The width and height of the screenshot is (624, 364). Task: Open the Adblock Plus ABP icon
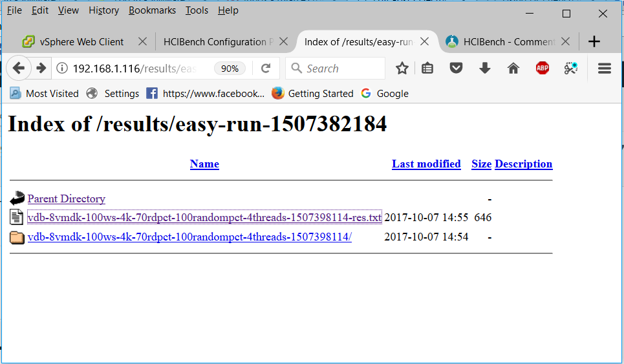542,69
